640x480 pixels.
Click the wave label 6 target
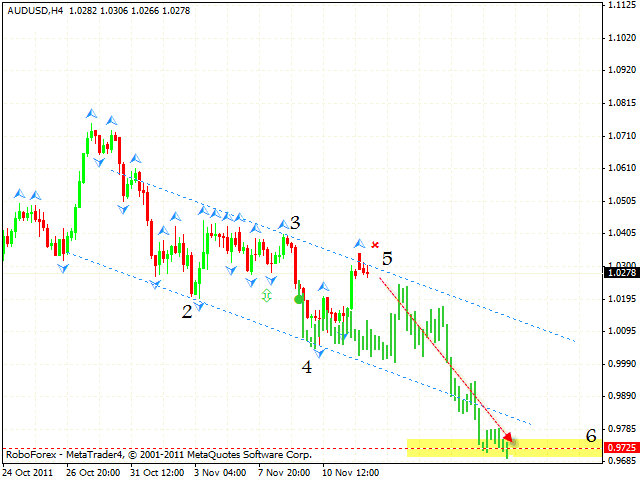tap(591, 436)
